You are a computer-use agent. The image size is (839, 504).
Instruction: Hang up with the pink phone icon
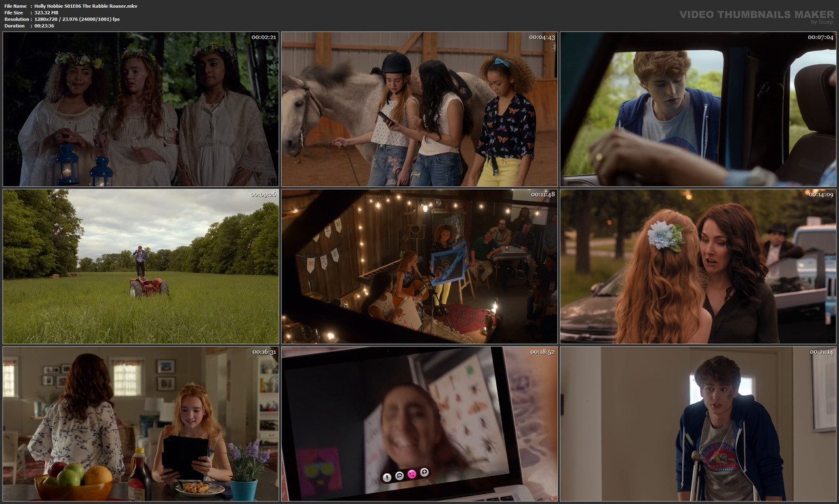[412, 473]
